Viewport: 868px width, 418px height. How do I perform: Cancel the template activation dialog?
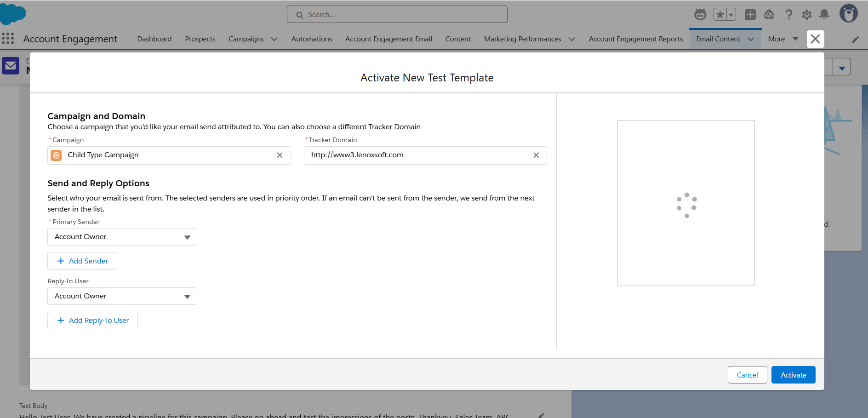coord(747,375)
